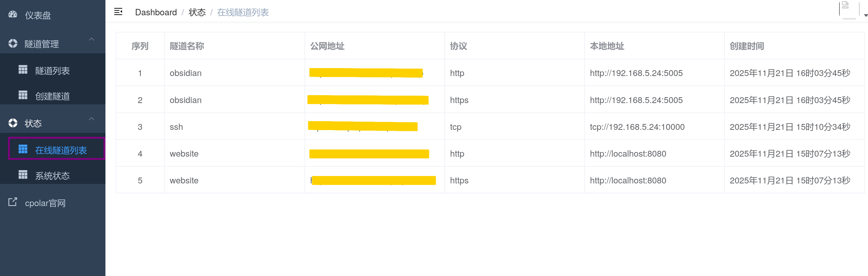Click the grid icon beside 隧道列表
This screenshot has height=276, width=868.
click(23, 70)
